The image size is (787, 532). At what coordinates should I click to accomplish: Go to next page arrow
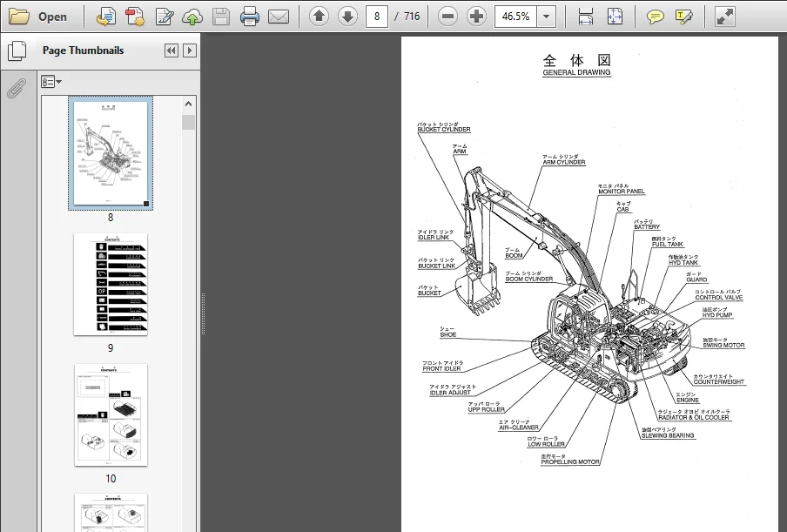click(347, 17)
